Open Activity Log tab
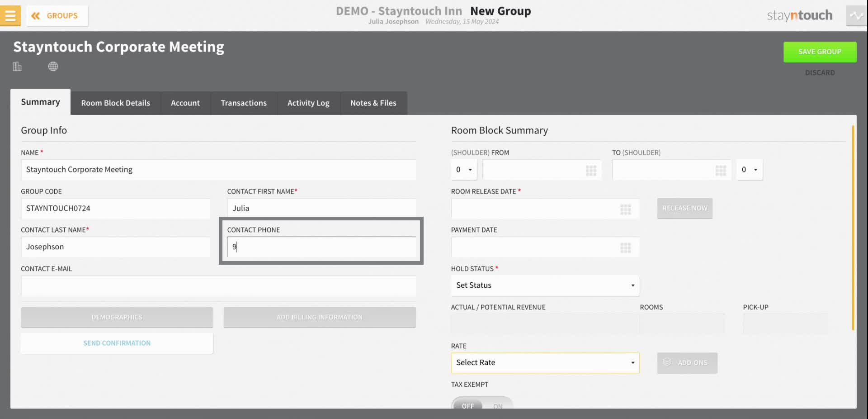The height and width of the screenshot is (419, 868). coord(308,103)
